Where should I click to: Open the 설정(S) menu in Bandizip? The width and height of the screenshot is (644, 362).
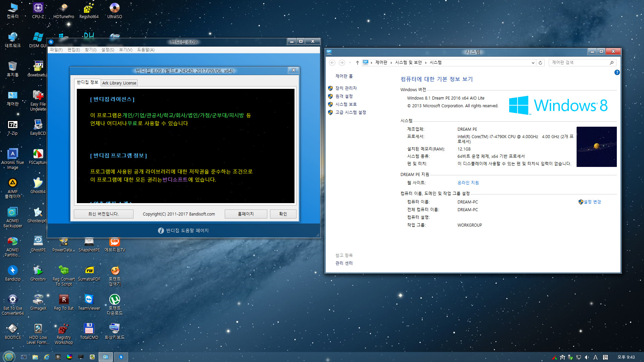[108, 50]
